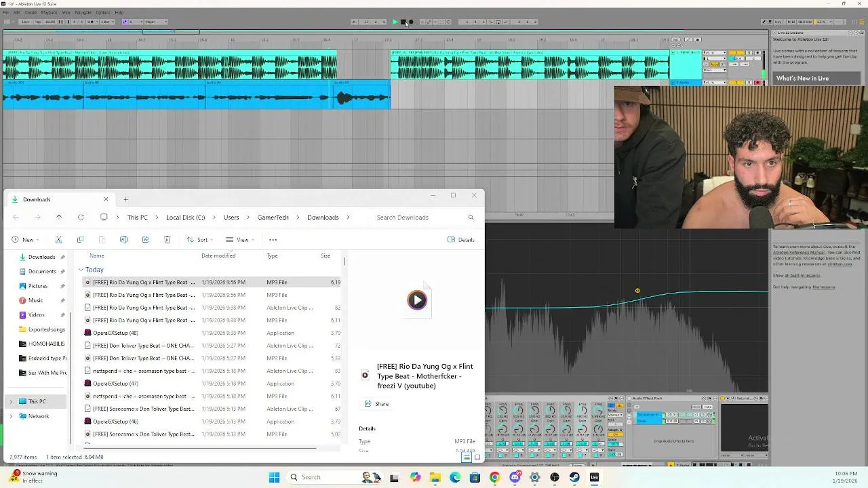Image resolution: width=868 pixels, height=488 pixels.
Task: Click Share in the details pane
Action: (x=376, y=404)
